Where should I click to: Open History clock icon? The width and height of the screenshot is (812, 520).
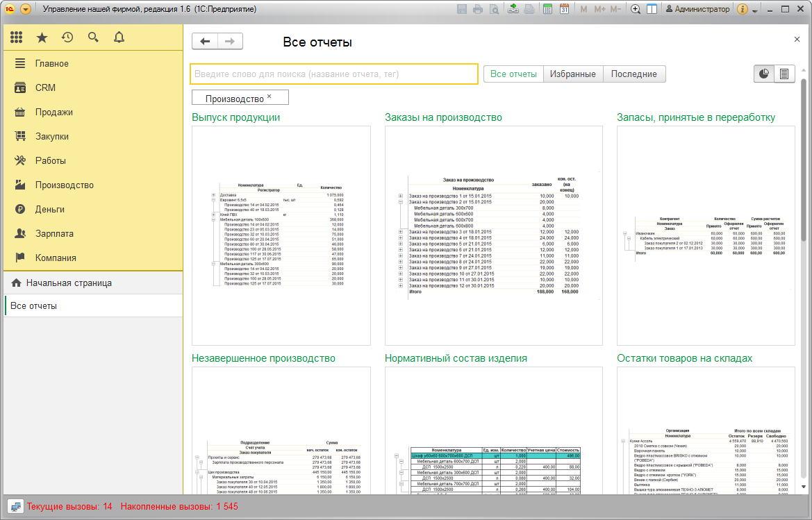(x=67, y=37)
